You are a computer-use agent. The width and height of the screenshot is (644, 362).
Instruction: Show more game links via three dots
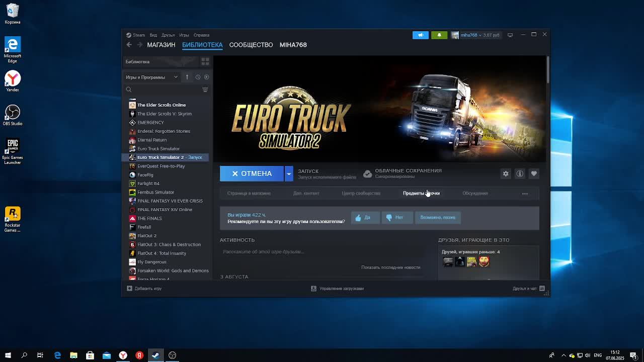(x=525, y=194)
